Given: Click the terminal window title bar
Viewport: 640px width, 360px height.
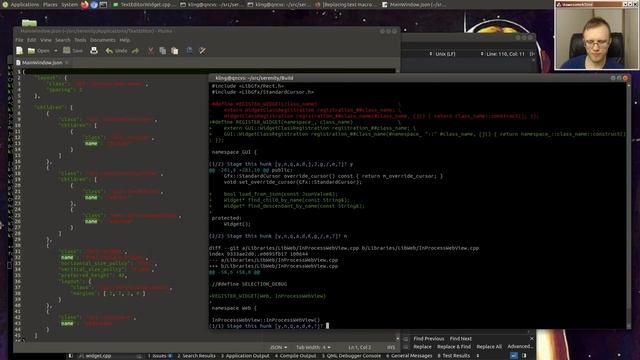Looking at the screenshot, I should (x=419, y=78).
